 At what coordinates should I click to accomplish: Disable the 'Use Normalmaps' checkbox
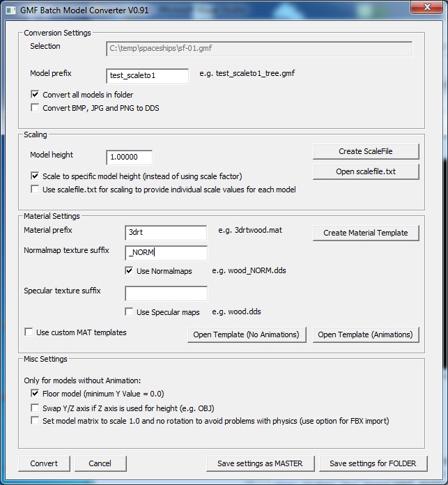[x=130, y=271]
